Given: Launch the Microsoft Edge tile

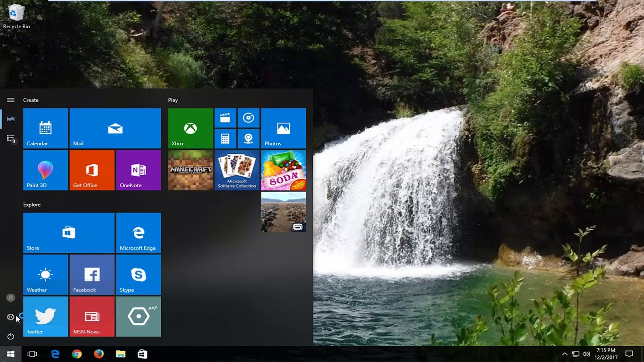Looking at the screenshot, I should [x=138, y=233].
